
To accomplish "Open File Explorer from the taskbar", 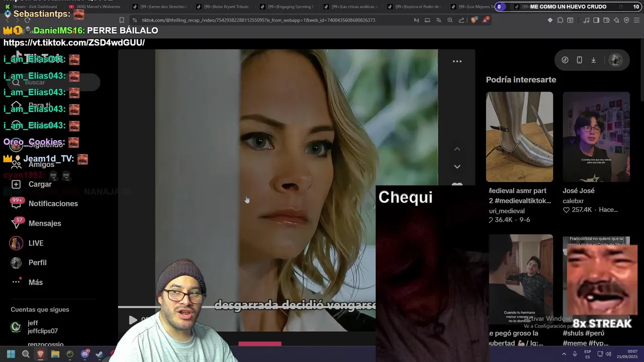I will 55,354.
